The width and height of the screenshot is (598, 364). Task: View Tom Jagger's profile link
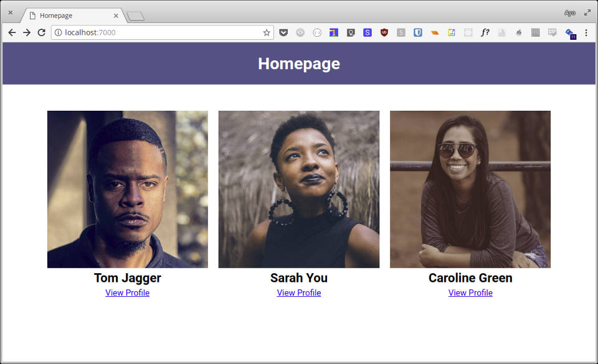127,293
